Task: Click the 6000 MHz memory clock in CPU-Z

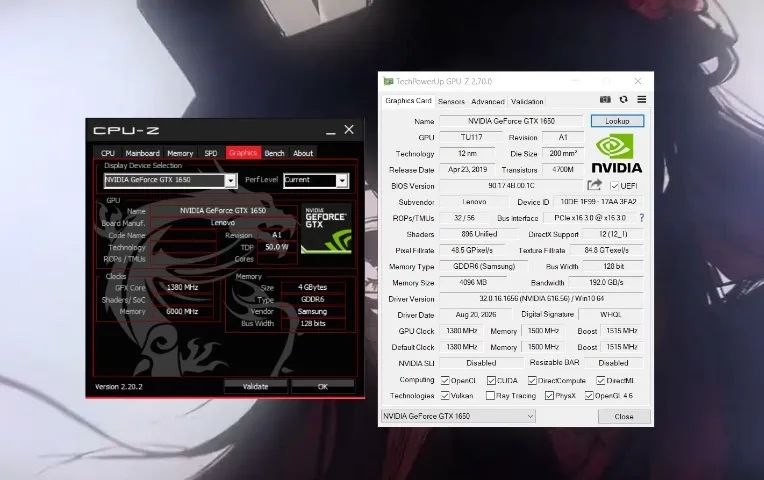Action: (x=182, y=311)
